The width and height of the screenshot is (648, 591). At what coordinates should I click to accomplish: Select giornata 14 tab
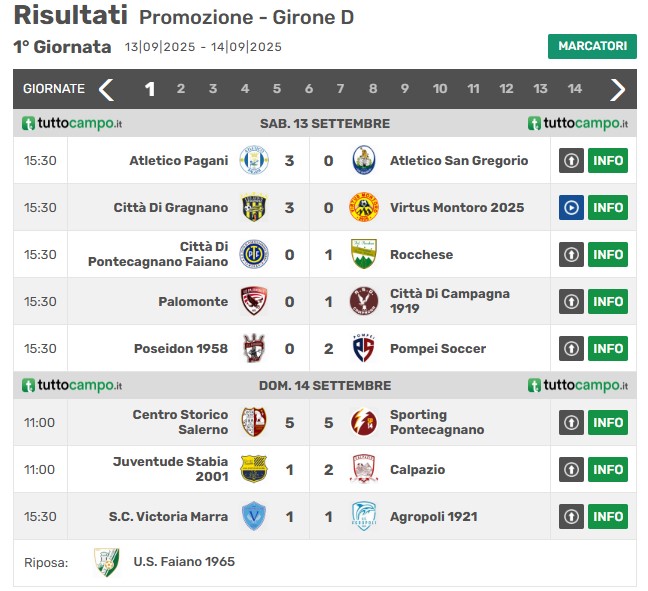click(x=574, y=89)
